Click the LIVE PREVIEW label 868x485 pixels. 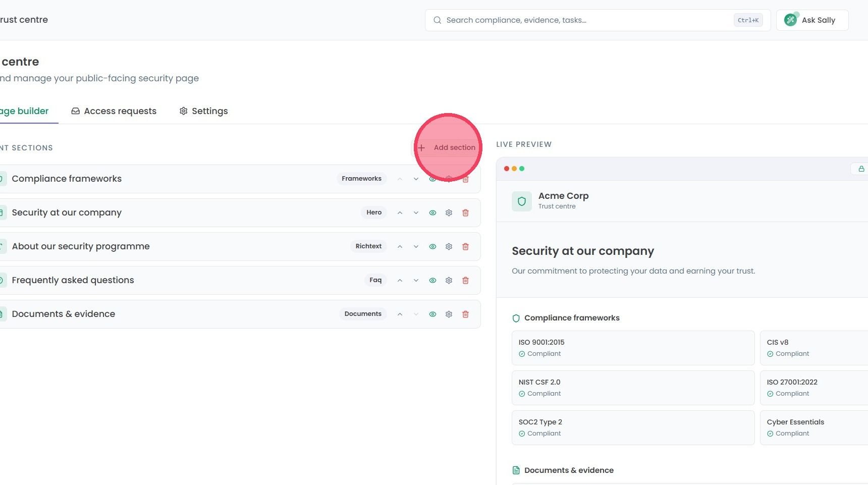coord(524,144)
